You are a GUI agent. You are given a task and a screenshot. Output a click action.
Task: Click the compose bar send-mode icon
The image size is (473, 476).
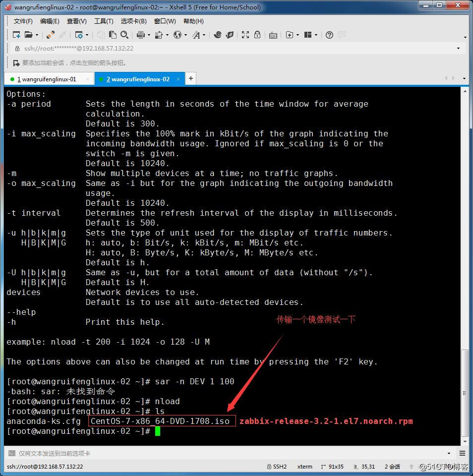pyautogui.click(x=11, y=453)
